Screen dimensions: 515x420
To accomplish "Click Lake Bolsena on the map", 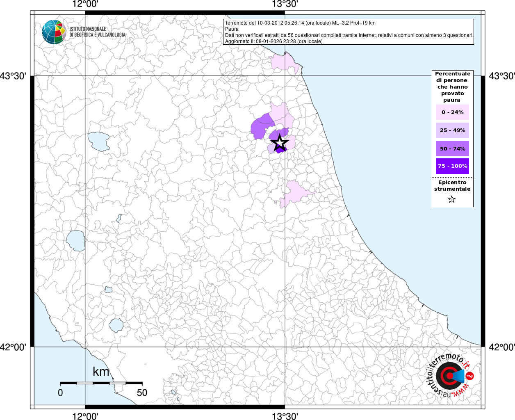I will (75, 241).
